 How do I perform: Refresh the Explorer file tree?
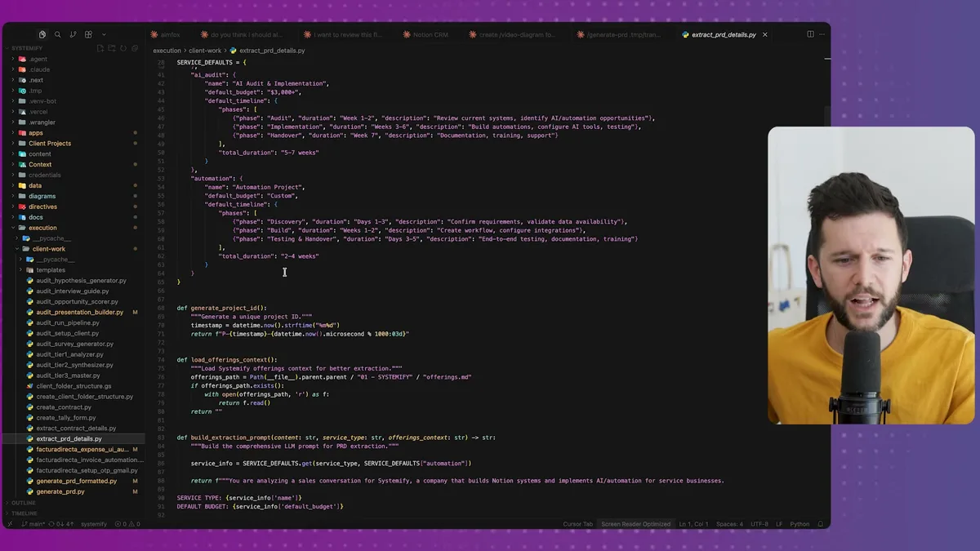point(123,48)
